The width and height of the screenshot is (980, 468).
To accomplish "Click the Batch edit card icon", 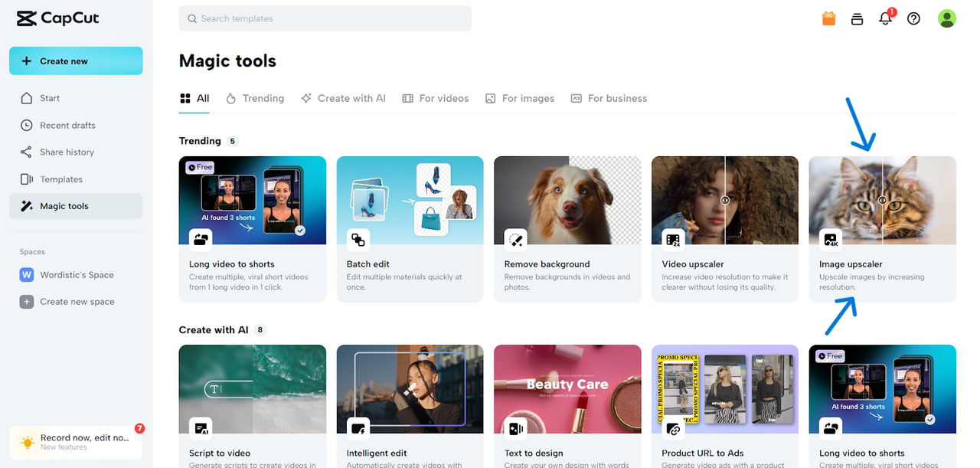I will pos(358,240).
